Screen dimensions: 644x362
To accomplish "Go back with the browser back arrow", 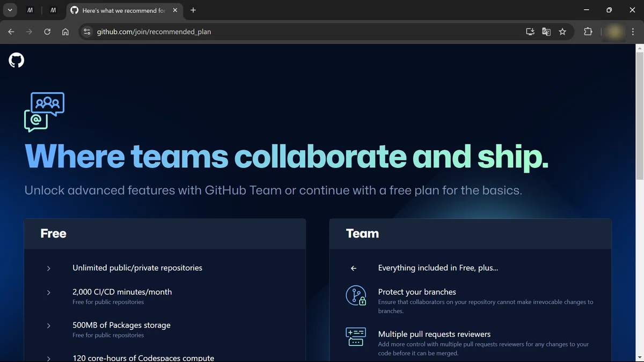I will coord(11,32).
